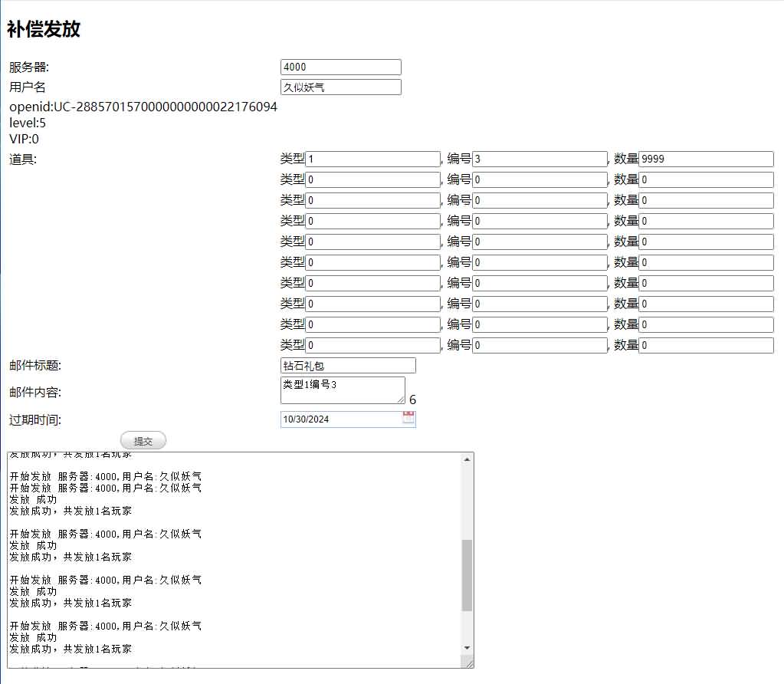
Task: Click the 数量 field containing 9999
Action: point(706,159)
